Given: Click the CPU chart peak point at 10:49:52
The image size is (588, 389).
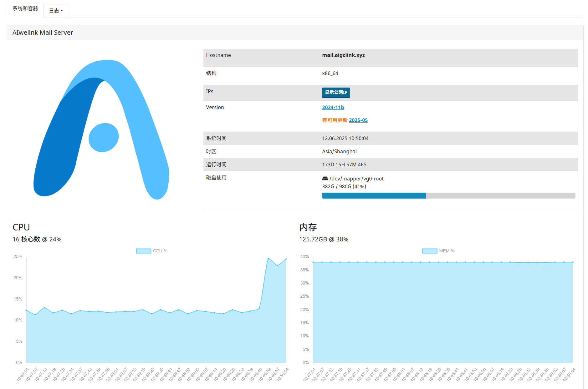Looking at the screenshot, I should pyautogui.click(x=268, y=258).
